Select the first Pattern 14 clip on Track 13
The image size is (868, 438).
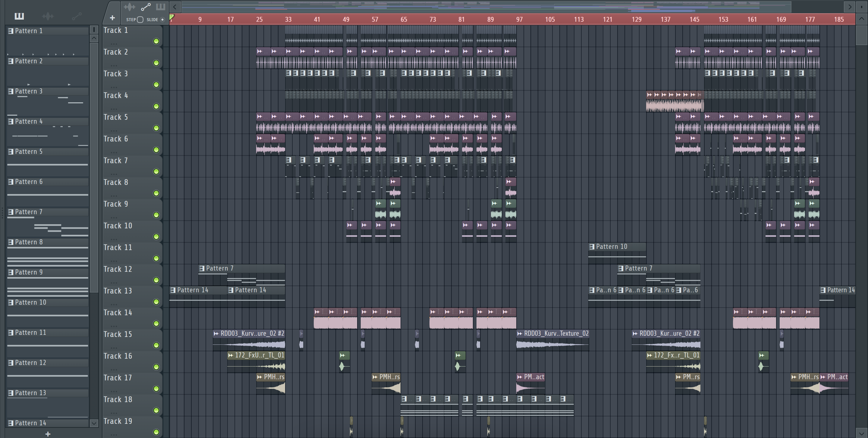[198, 297]
